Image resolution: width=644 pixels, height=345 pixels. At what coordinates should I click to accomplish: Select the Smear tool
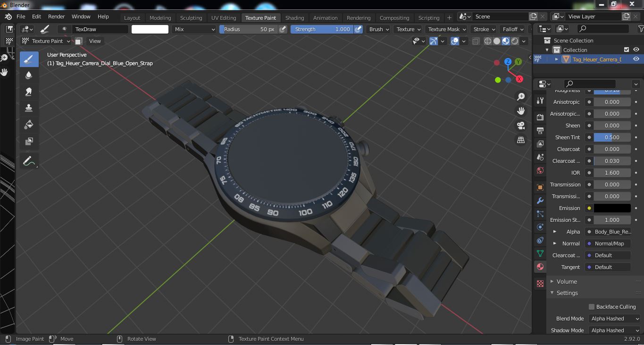[x=29, y=92]
